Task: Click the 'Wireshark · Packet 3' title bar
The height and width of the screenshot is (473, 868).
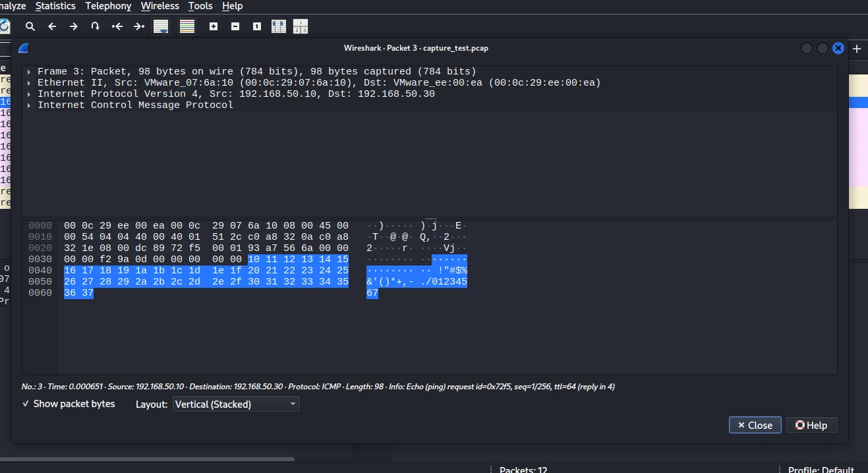Action: tap(416, 48)
